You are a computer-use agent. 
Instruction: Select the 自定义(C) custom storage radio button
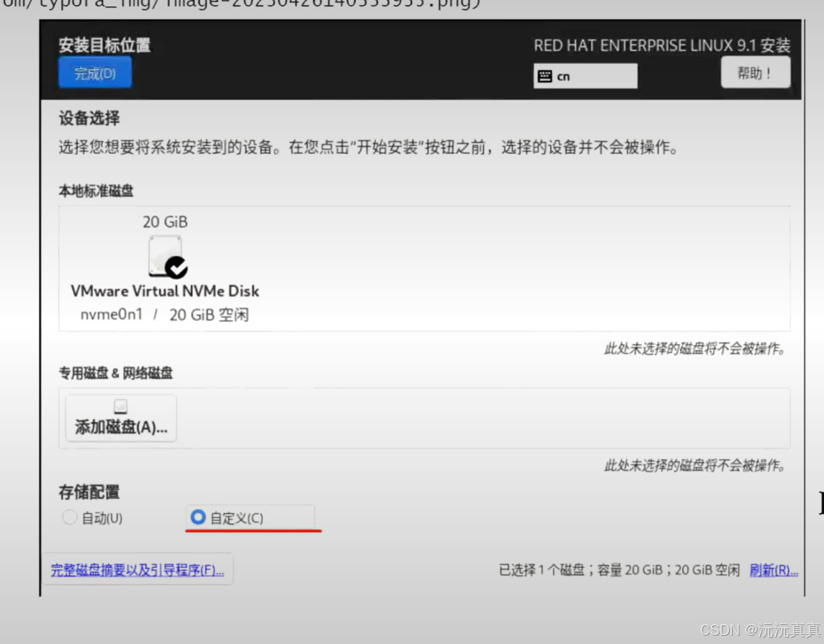(x=198, y=517)
